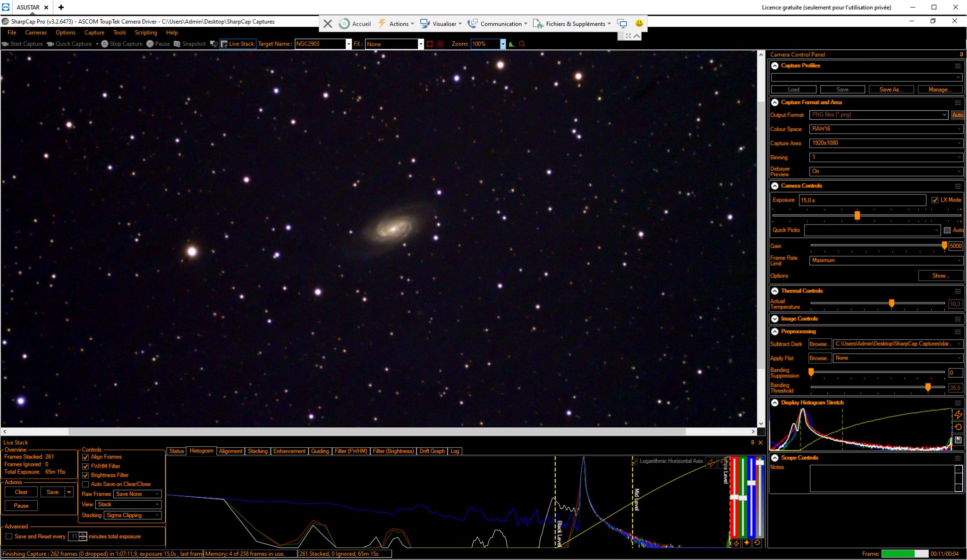Click the Show... camera options button
967x560 pixels.
click(940, 276)
